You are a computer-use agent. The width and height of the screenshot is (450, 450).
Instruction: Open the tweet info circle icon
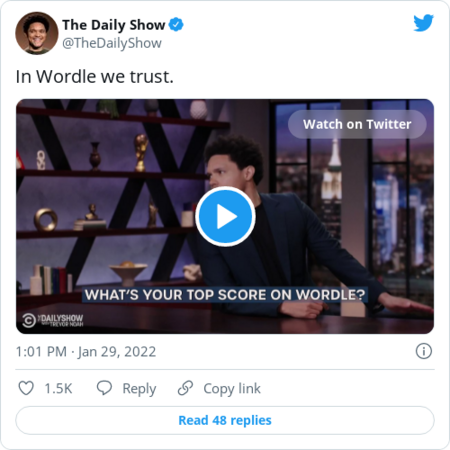[424, 351]
